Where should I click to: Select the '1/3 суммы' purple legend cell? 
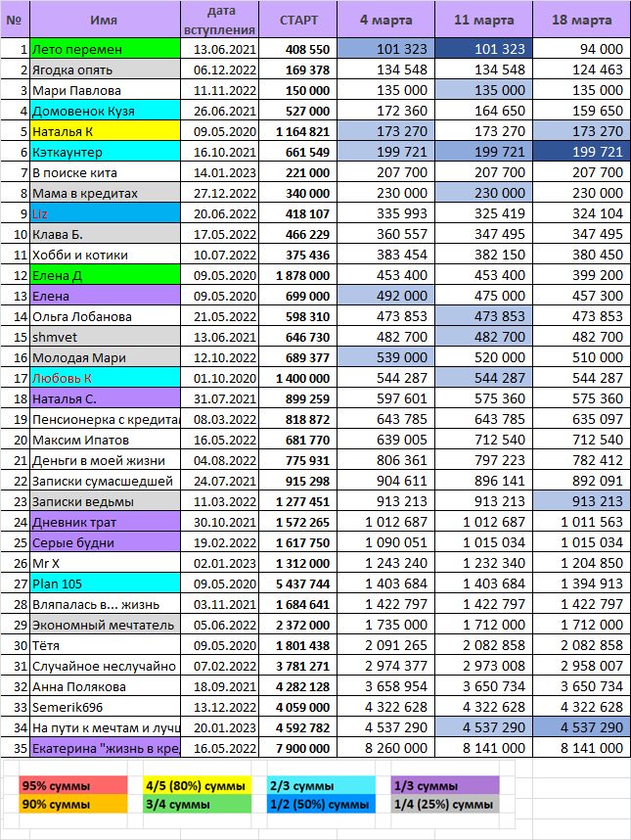click(445, 786)
